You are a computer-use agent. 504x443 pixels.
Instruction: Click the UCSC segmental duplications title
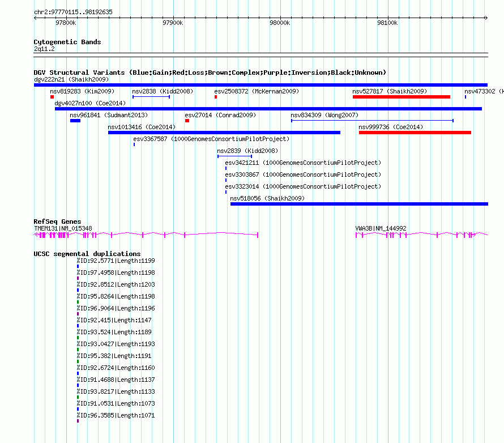(x=87, y=254)
